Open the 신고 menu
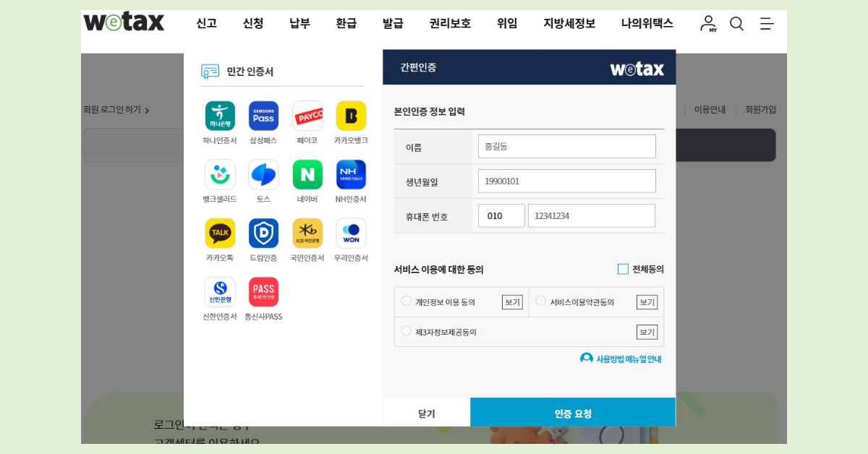 tap(206, 23)
